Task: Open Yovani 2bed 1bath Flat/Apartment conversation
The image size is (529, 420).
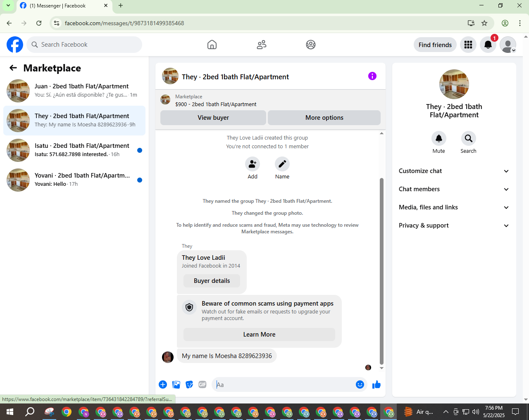Action: (74, 180)
